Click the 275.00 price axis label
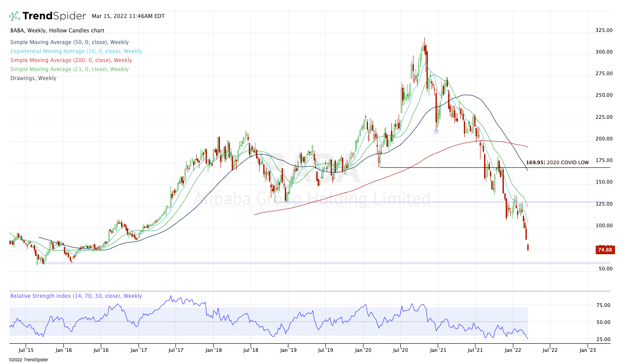624x364 pixels. pos(603,73)
